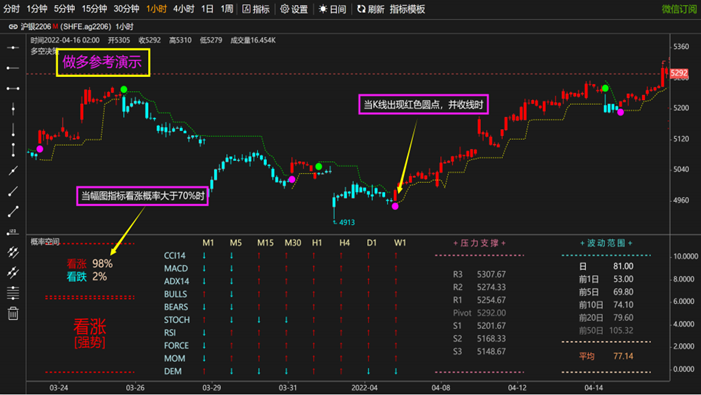Select the horizontal line segment tool
Screen dimensions: 701x395
[13, 88]
